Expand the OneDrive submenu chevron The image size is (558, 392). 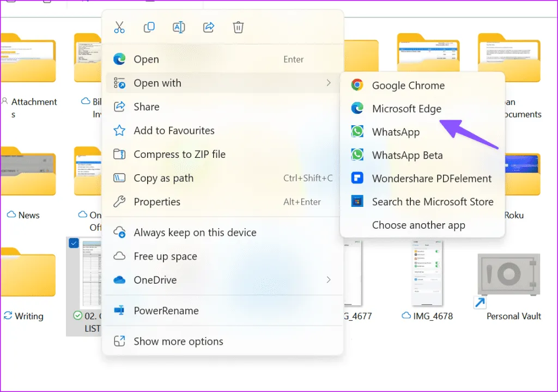click(328, 280)
